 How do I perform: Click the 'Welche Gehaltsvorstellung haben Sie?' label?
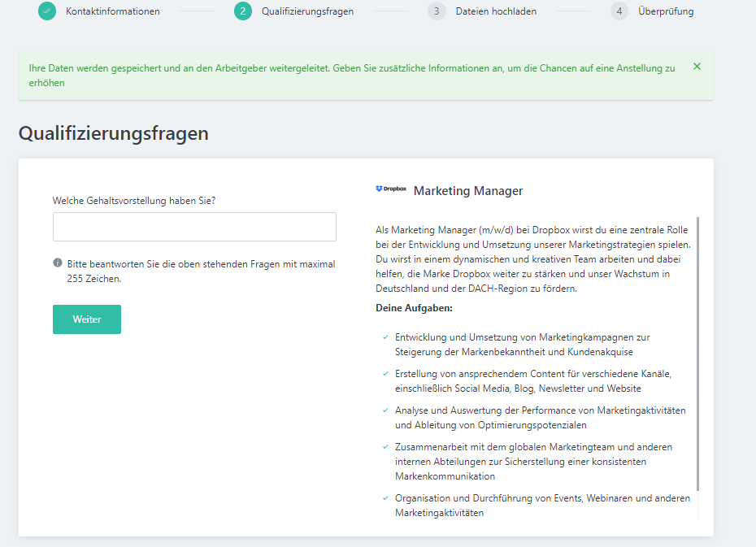(134, 201)
